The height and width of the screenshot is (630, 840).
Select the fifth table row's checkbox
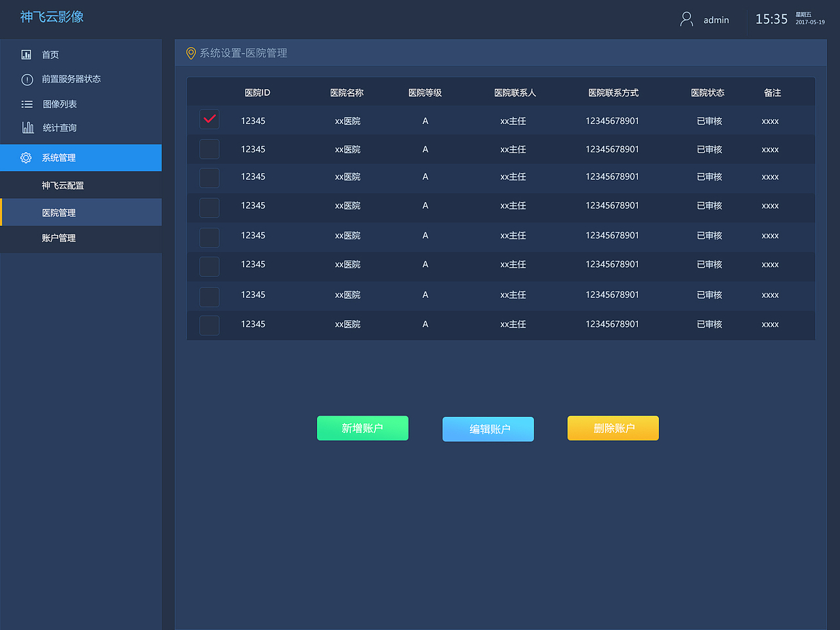pos(209,238)
